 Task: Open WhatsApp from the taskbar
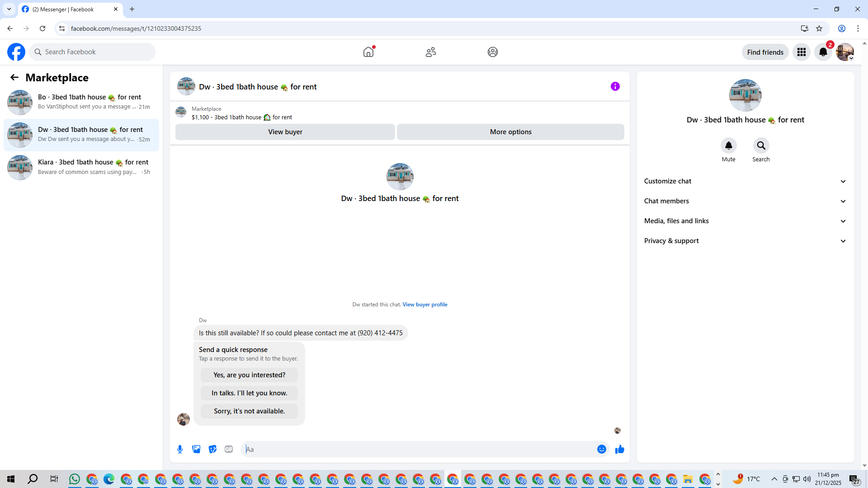(x=75, y=479)
